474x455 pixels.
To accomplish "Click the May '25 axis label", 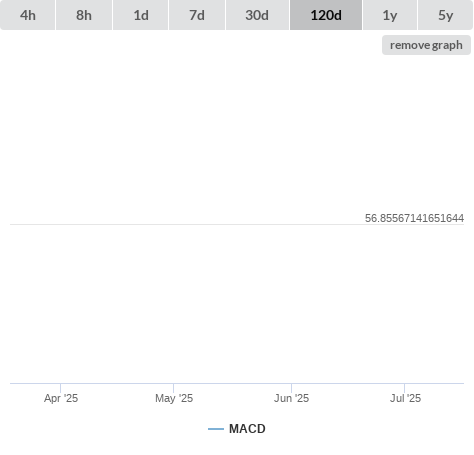I will (174, 398).
